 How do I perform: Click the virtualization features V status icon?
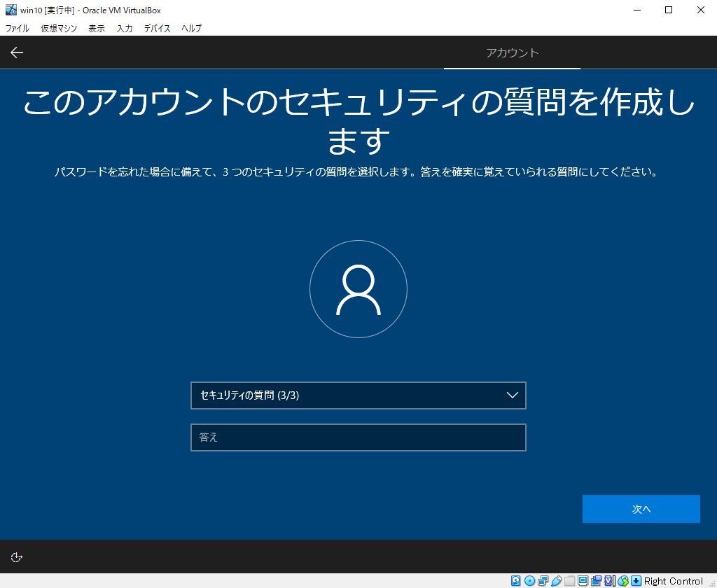point(607,580)
